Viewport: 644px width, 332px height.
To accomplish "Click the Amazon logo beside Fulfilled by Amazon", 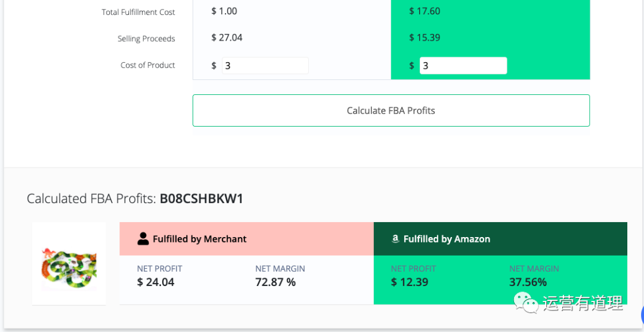I will click(x=395, y=239).
